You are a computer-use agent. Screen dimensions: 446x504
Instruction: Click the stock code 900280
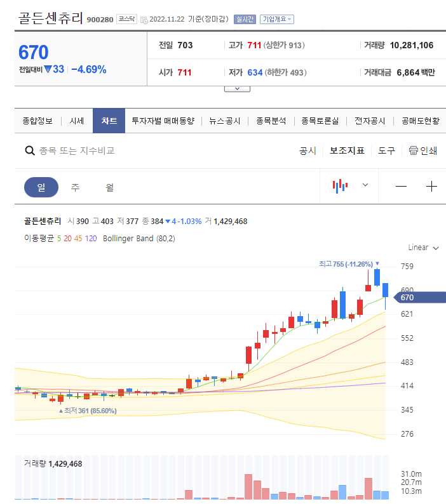pos(100,20)
